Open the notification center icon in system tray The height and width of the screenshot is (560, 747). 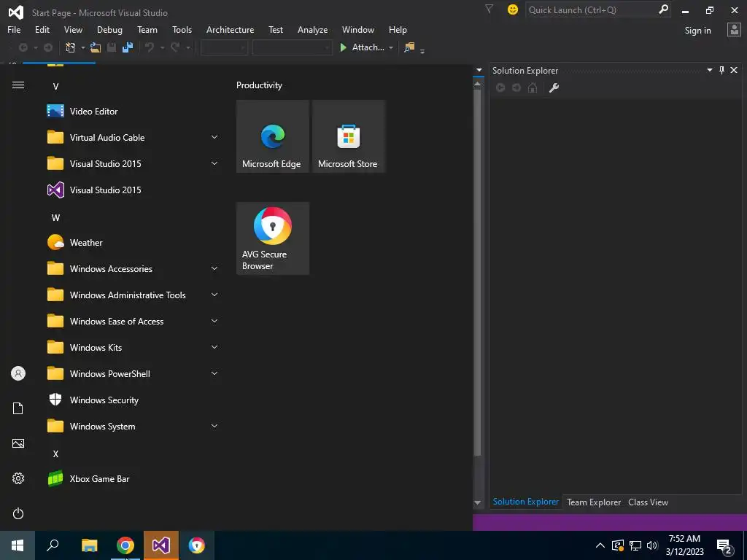[724, 546]
